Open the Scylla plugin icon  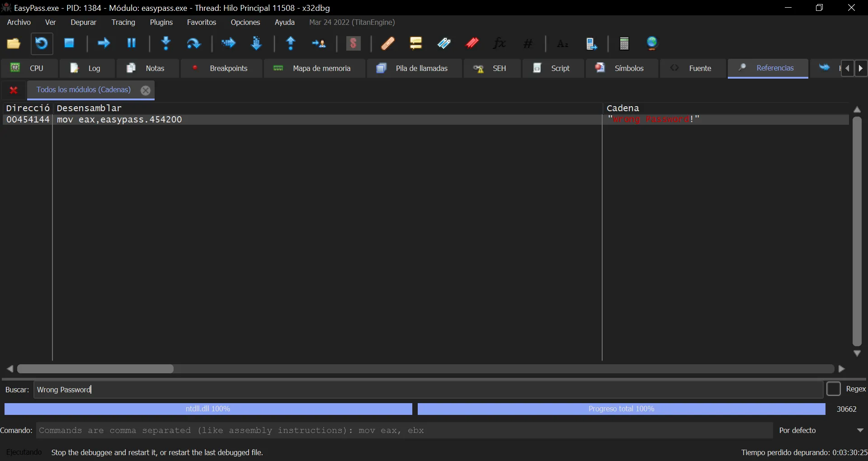354,43
